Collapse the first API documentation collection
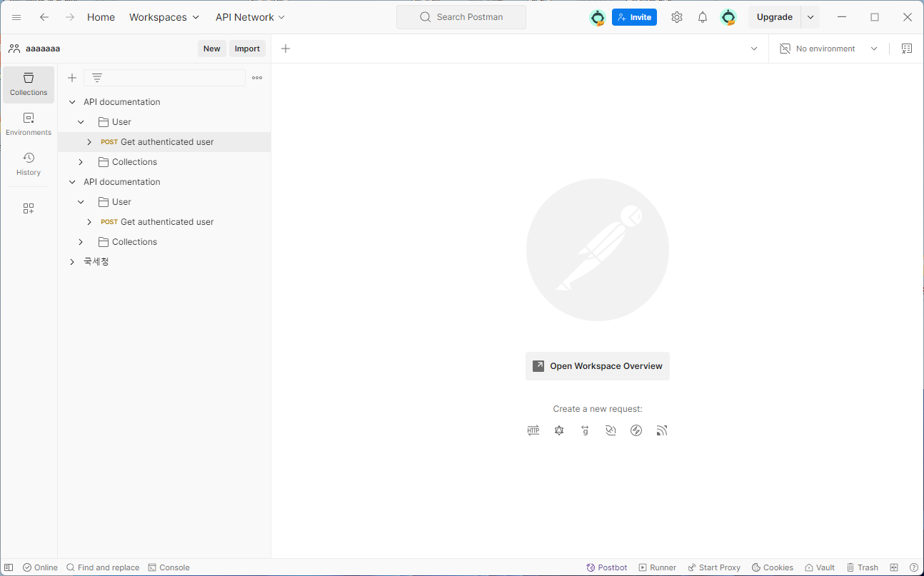Image resolution: width=924 pixels, height=576 pixels. (x=72, y=102)
